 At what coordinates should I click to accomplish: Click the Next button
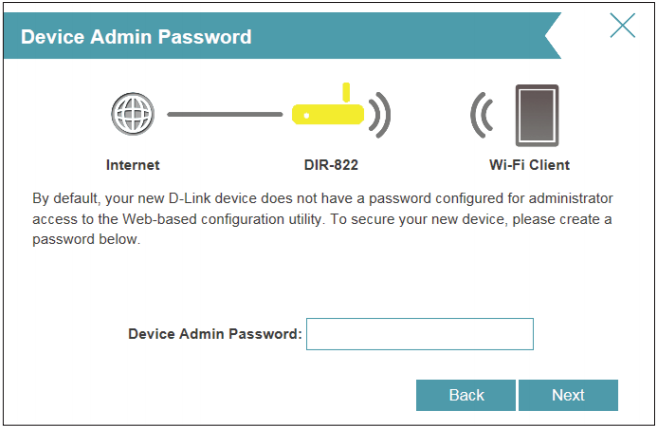(x=568, y=395)
